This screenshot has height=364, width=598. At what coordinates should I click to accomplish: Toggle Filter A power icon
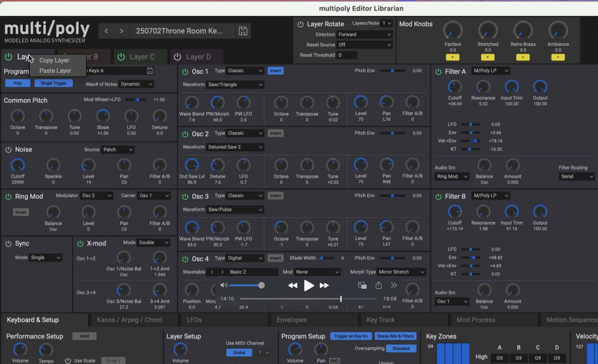click(438, 72)
